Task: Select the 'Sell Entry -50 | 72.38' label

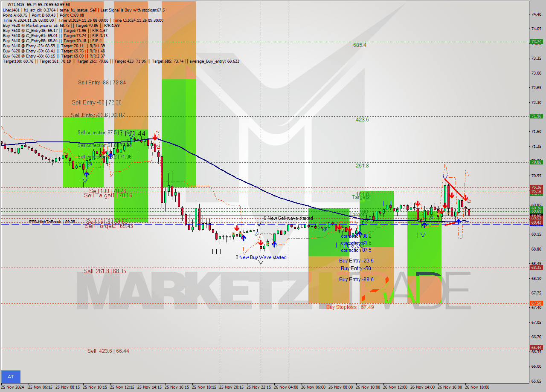Action: pyautogui.click(x=96, y=102)
